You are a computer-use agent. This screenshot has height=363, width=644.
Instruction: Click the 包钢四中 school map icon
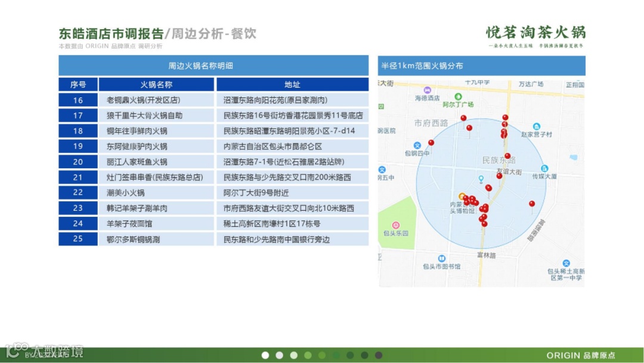point(417,146)
